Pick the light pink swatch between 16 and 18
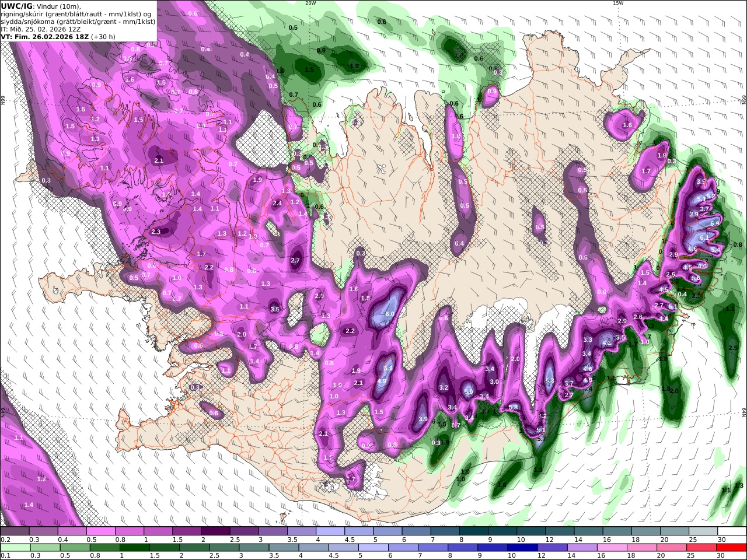Image resolution: width=747 pixels, height=560 pixels. [x=612, y=547]
